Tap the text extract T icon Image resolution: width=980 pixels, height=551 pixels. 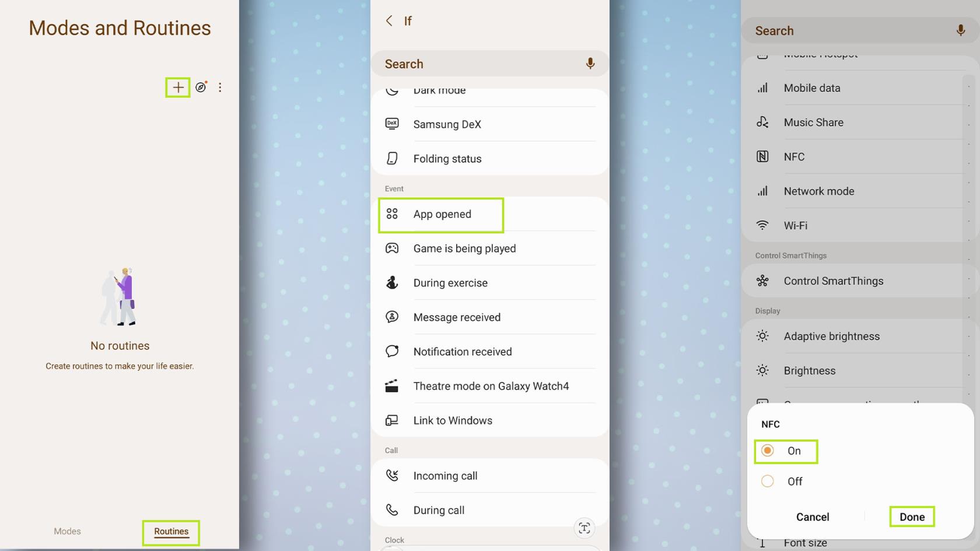584,528
